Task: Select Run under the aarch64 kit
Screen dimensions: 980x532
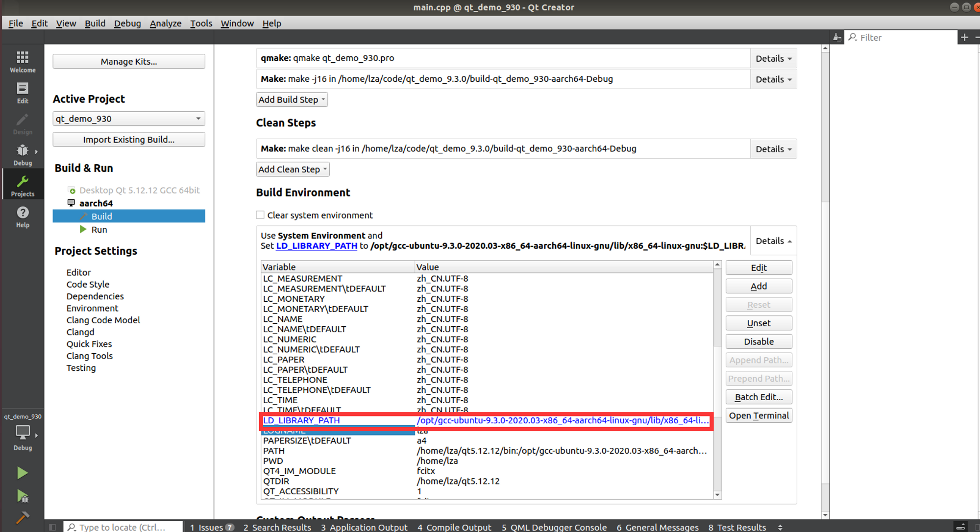Action: pos(99,229)
